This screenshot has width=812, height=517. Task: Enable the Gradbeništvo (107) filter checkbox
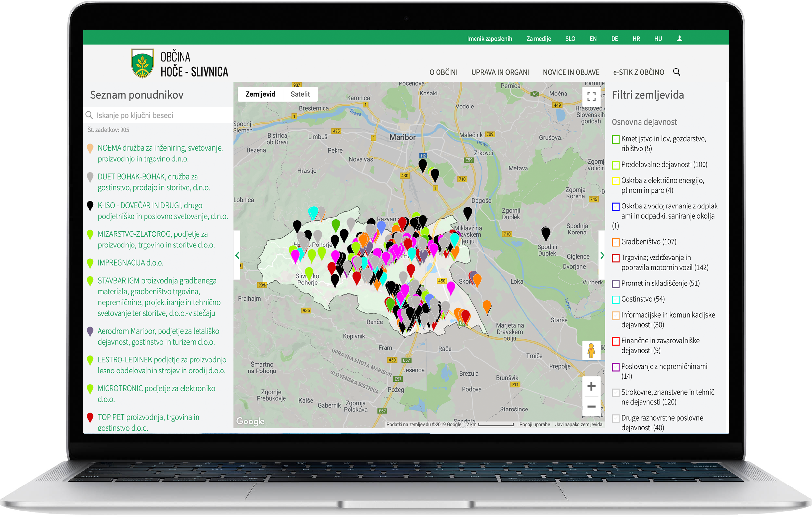(615, 242)
